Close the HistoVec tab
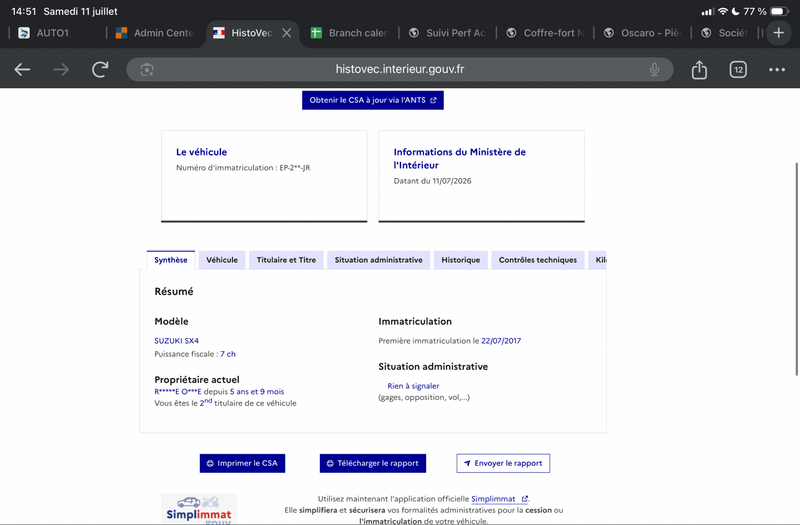The width and height of the screenshot is (800, 525). click(x=287, y=33)
